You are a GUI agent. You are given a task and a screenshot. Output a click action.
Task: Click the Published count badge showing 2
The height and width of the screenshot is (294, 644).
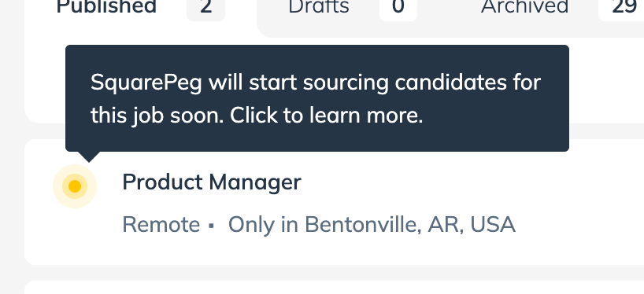coord(205,7)
